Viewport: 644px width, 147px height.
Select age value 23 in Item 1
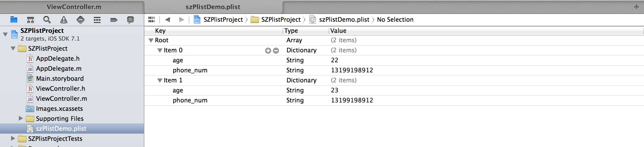[x=334, y=90]
